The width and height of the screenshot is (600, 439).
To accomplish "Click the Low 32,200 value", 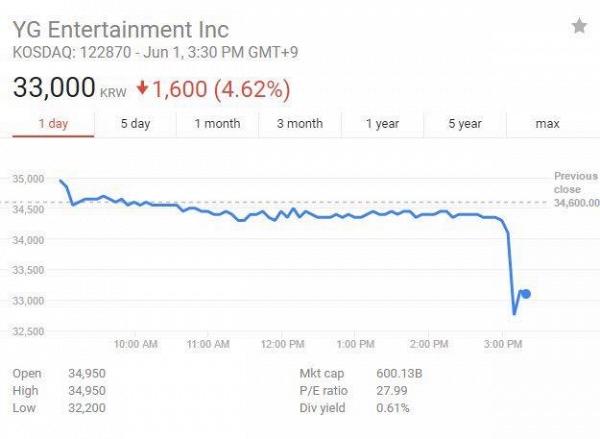I will click(x=86, y=408).
